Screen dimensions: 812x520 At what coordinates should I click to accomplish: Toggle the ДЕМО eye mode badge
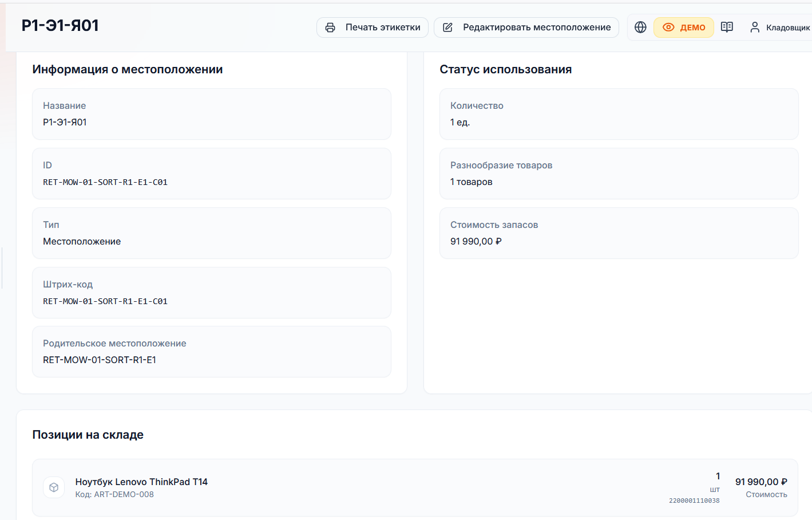(x=684, y=27)
